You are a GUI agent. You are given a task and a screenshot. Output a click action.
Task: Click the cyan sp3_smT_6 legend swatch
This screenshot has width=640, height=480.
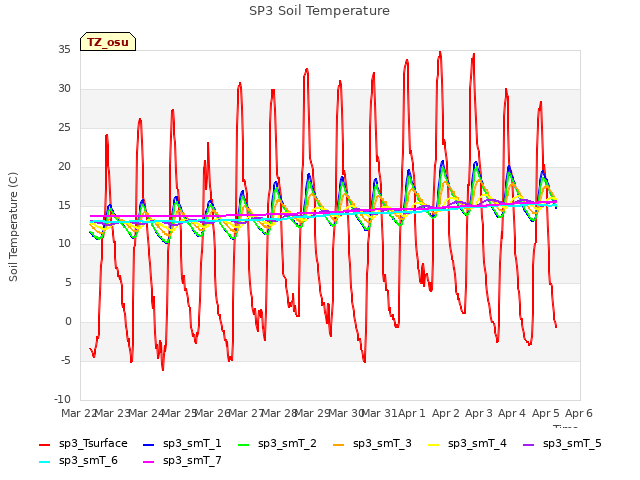point(44,462)
